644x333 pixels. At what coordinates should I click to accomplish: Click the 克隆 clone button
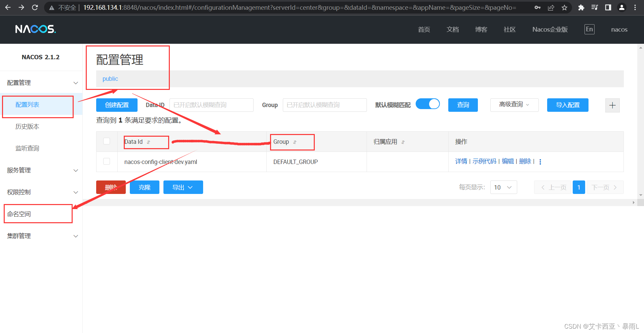(x=145, y=187)
